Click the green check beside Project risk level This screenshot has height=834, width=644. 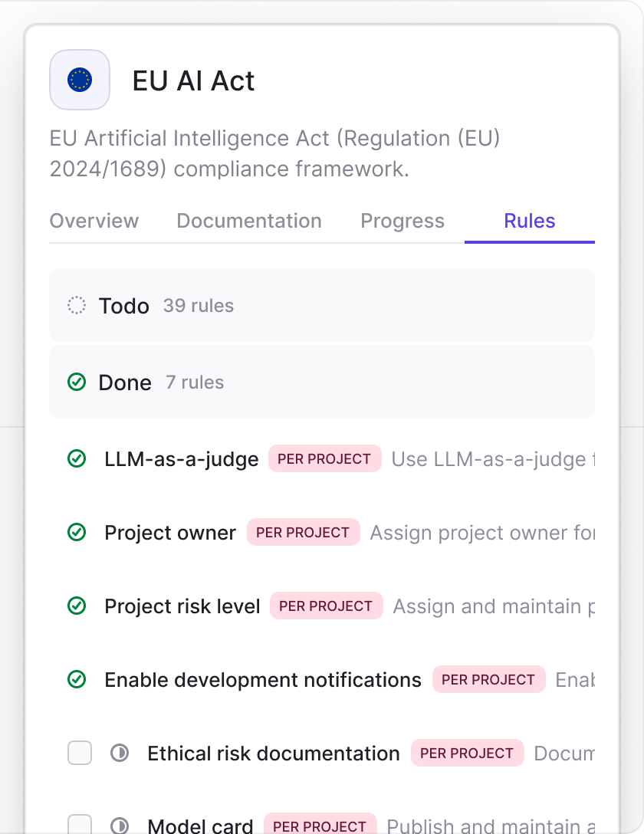coord(77,606)
